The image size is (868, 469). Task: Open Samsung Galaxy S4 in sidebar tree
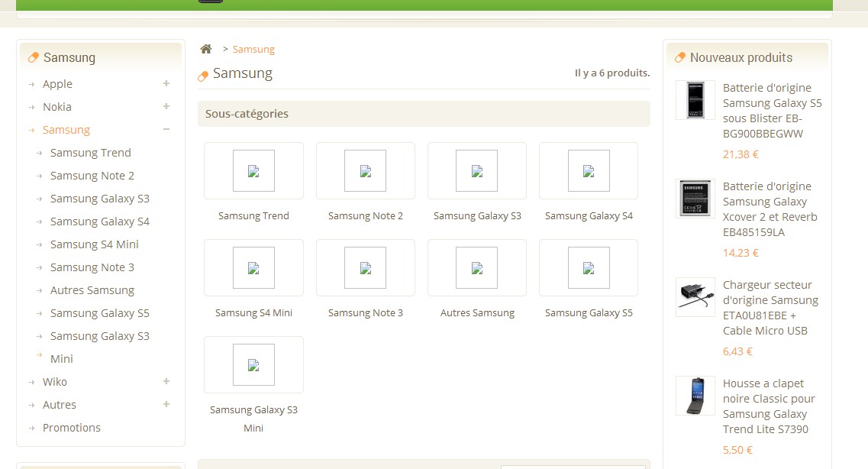coord(100,222)
